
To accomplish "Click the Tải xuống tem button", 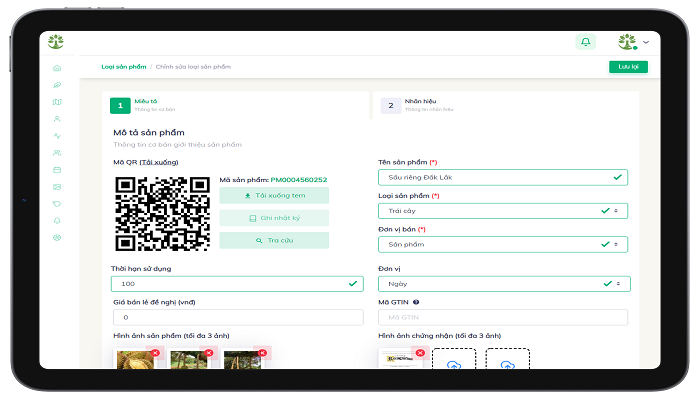I will [x=274, y=196].
